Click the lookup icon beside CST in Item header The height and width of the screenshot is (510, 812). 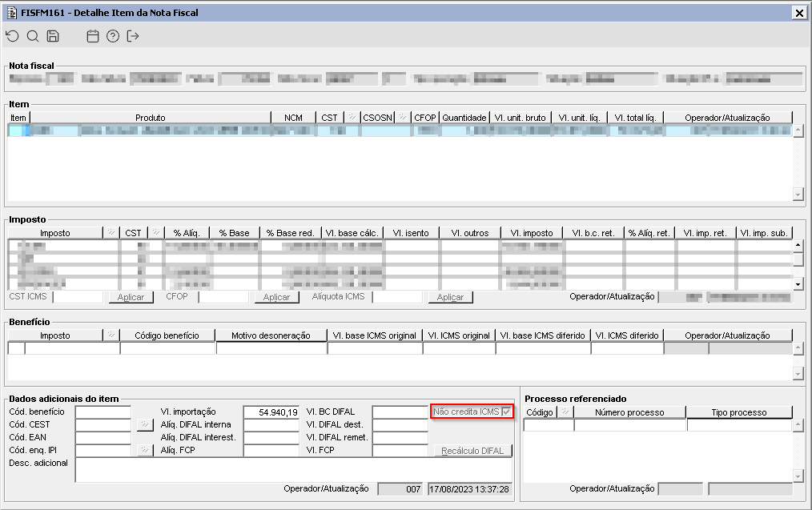coord(352,118)
